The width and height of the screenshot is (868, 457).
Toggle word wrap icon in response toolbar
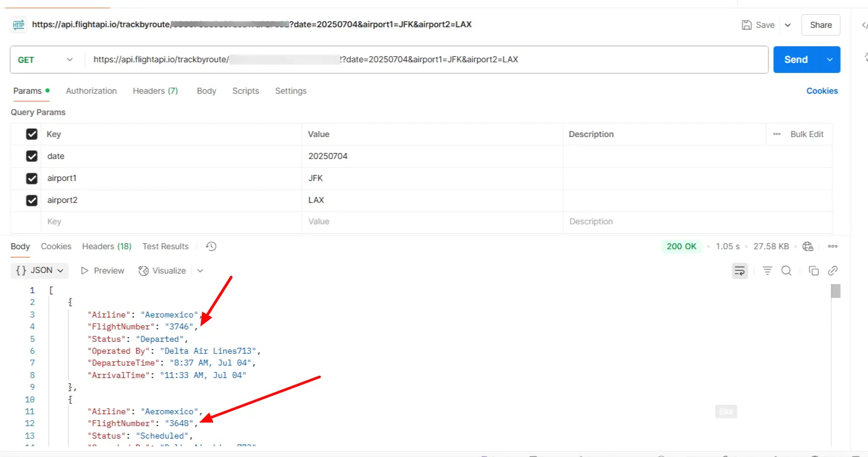[x=740, y=271]
